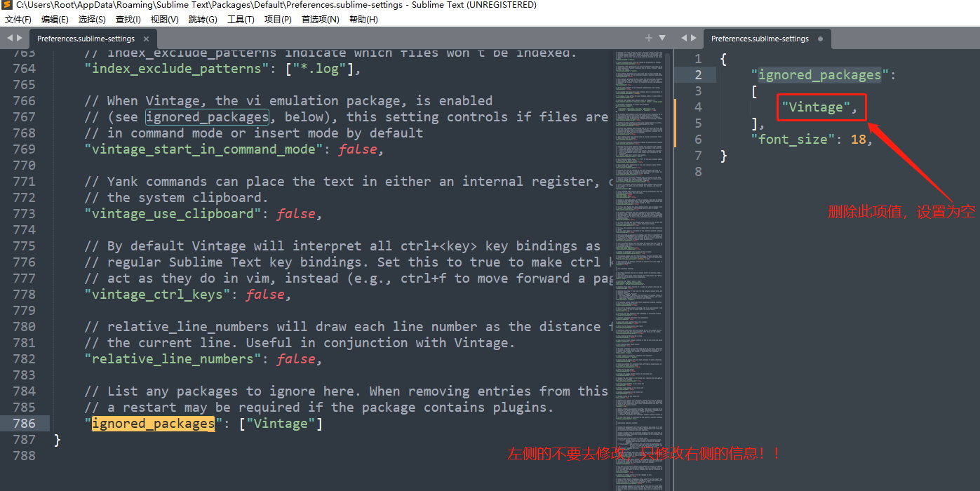Image resolution: width=980 pixels, height=491 pixels.
Task: Click the highlighted ignored_packages text on line 786
Action: (x=154, y=423)
